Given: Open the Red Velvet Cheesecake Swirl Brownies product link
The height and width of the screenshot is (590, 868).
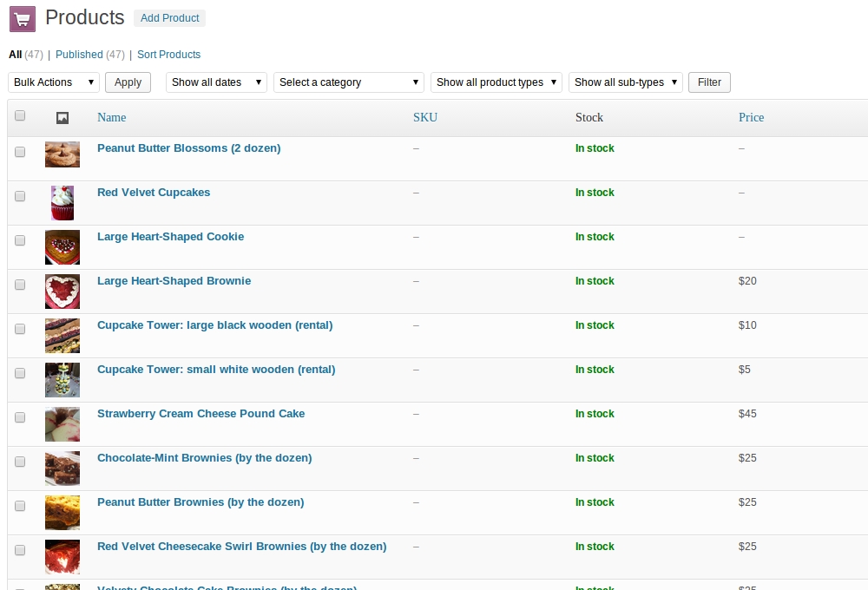Looking at the screenshot, I should [x=241, y=547].
